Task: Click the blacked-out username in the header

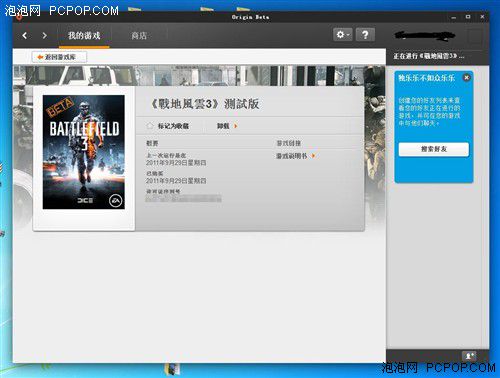Action: (x=425, y=35)
